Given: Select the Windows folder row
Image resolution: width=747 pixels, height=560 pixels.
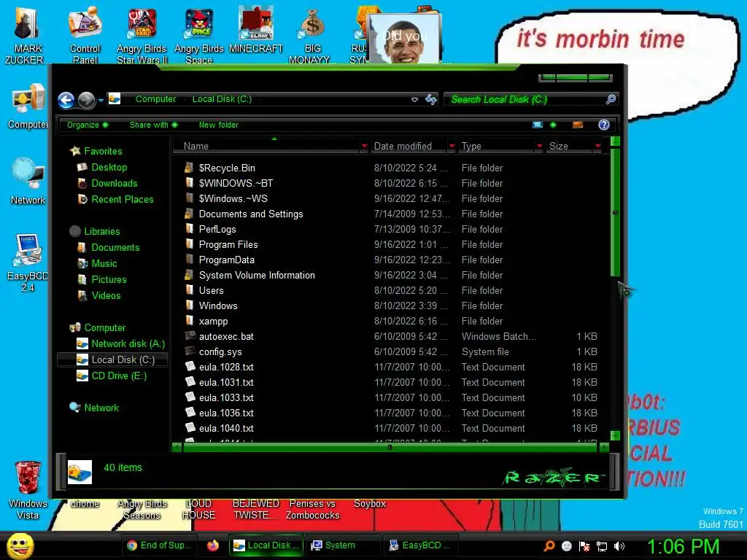Looking at the screenshot, I should pos(391,306).
